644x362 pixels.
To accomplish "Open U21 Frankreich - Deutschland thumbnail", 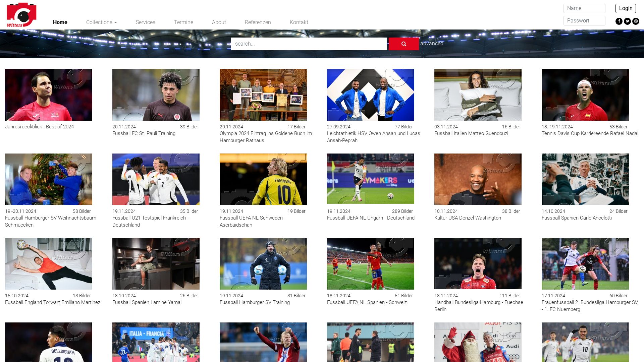I will pos(156,179).
